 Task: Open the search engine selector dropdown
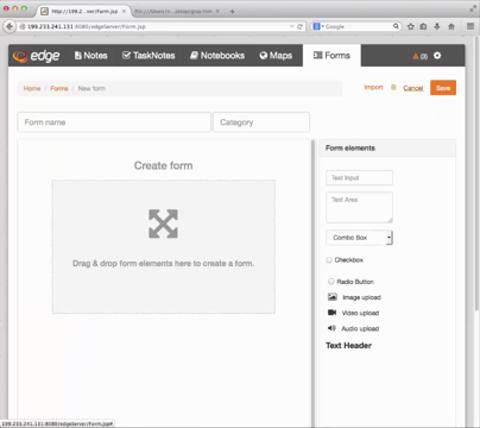(x=318, y=26)
